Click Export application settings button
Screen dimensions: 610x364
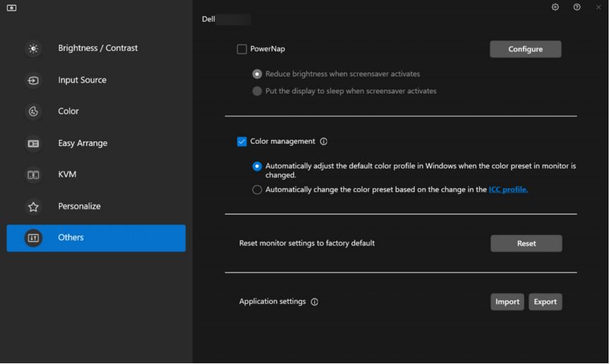[x=545, y=302]
